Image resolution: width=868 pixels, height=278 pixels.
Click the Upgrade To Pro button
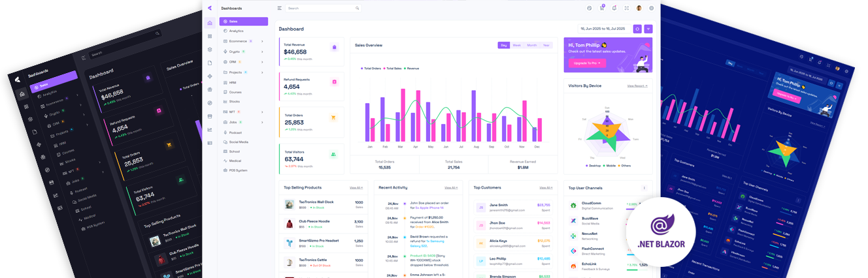click(x=587, y=63)
